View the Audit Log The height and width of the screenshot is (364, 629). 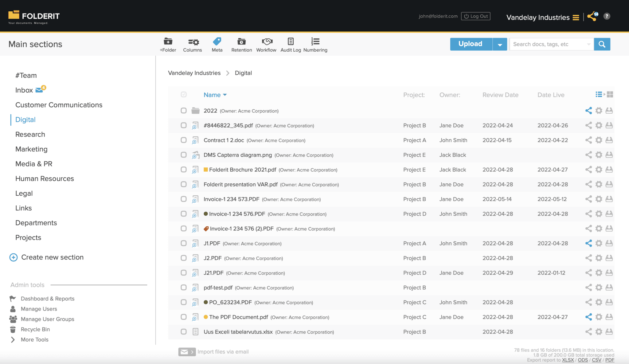(x=290, y=44)
